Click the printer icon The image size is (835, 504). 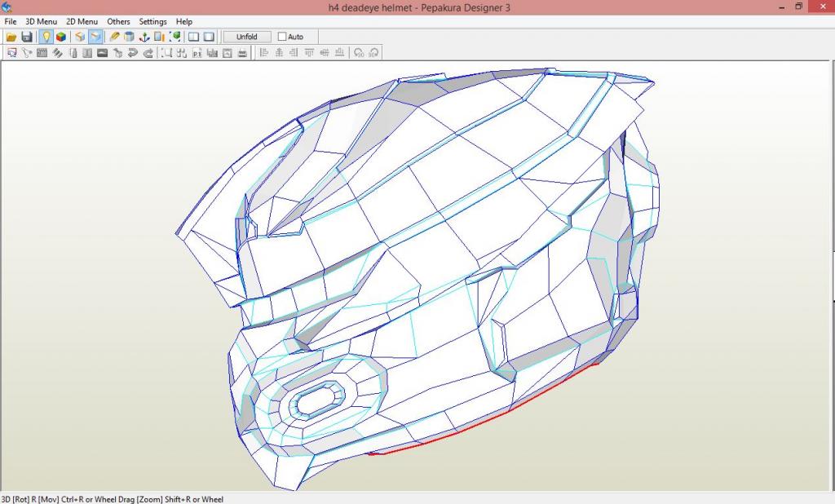click(x=242, y=53)
